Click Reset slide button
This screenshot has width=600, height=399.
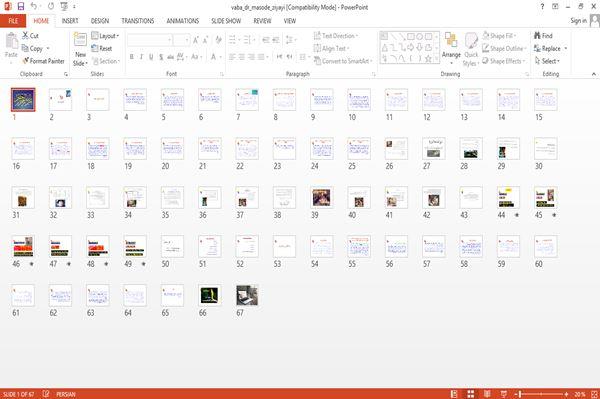[x=102, y=49]
